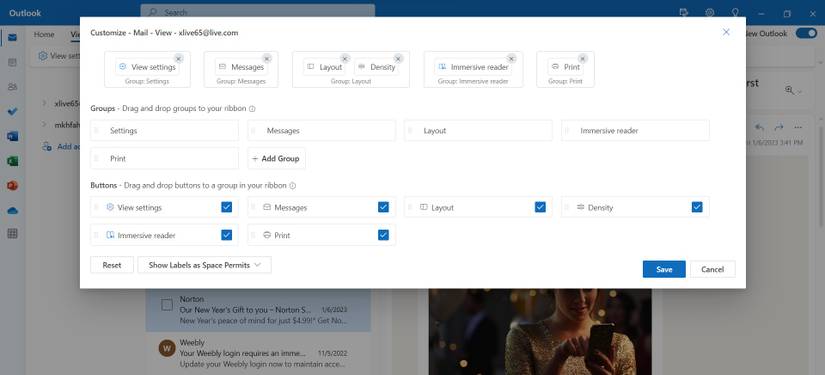The image size is (825, 375).
Task: Uncheck the Print button checkbox
Action: (384, 235)
